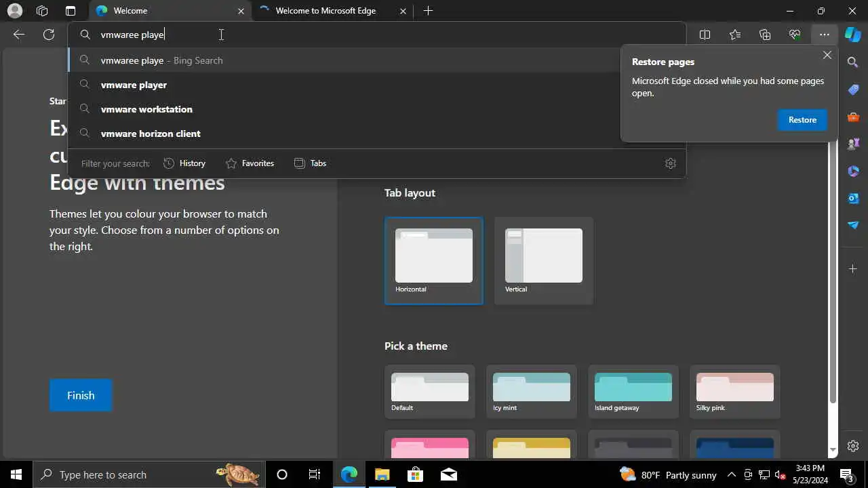Open the Workspaces icon in title bar
Image resolution: width=868 pixels, height=488 pixels.
coord(42,11)
